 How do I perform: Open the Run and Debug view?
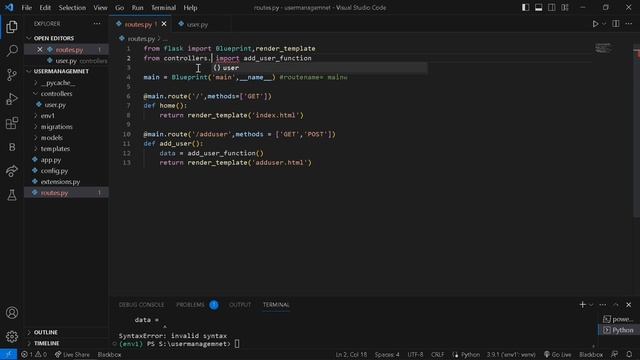[12, 99]
